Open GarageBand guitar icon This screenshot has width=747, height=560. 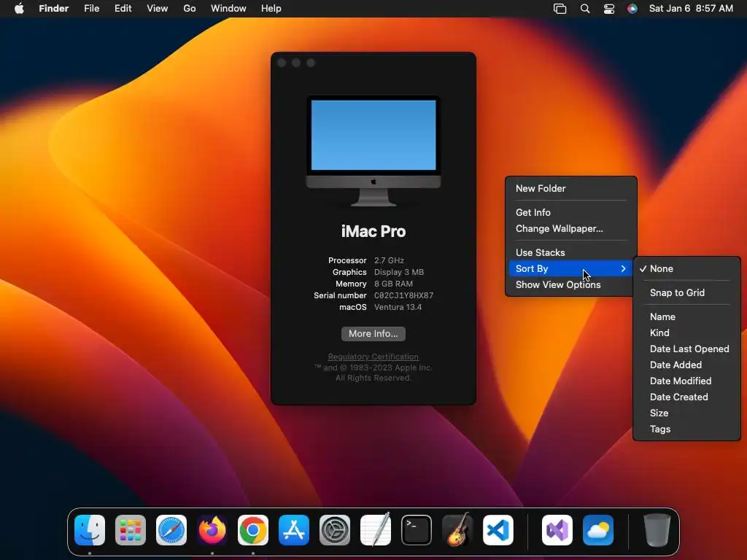click(457, 530)
